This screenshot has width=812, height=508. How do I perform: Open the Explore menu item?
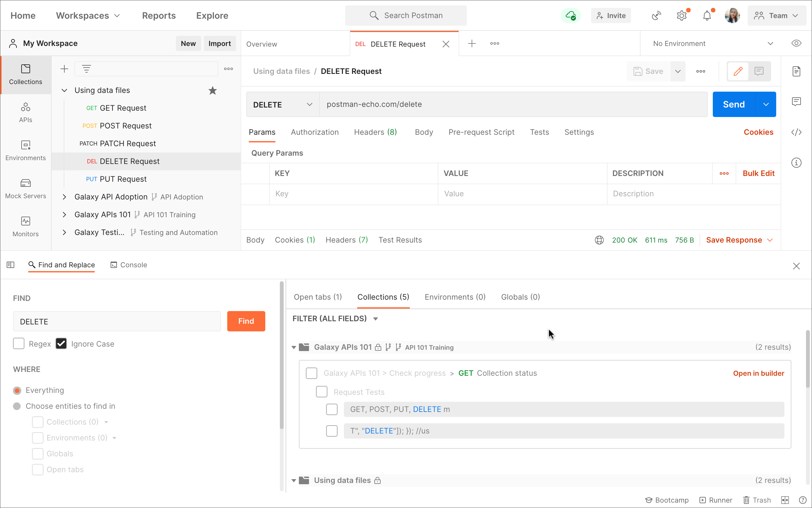click(x=212, y=16)
